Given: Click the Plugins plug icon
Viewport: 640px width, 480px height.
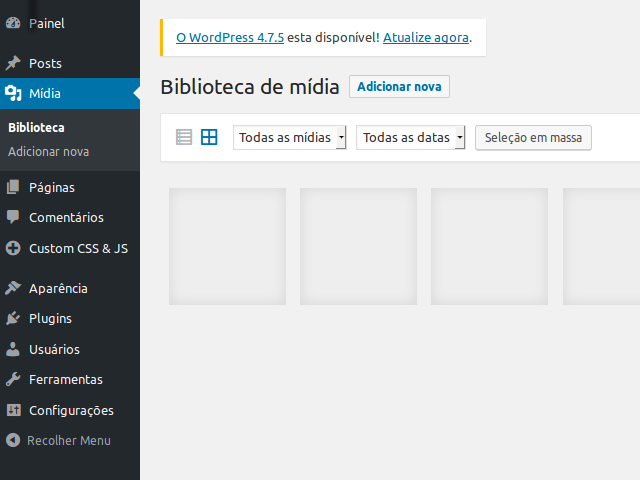Looking at the screenshot, I should (13, 318).
